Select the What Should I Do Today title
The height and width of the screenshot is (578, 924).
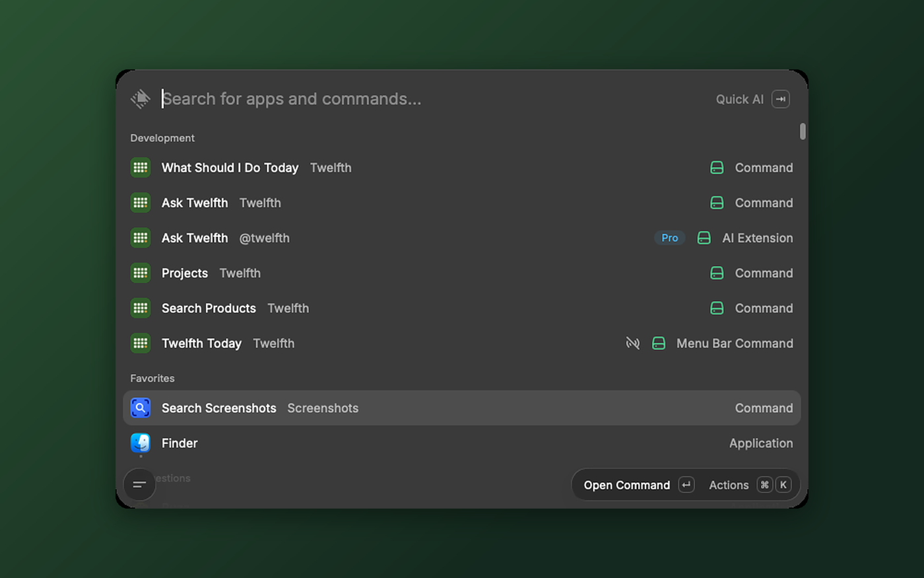[230, 168]
